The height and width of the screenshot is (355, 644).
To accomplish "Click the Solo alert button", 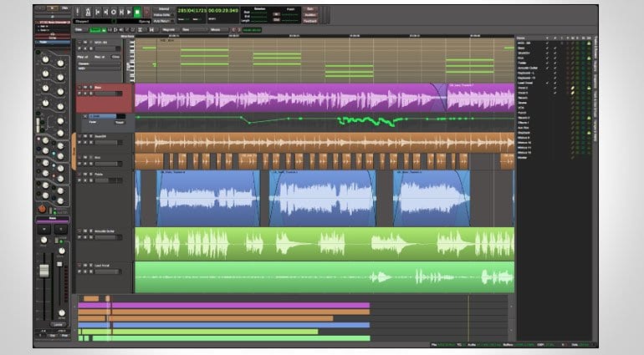I will pos(310,8).
